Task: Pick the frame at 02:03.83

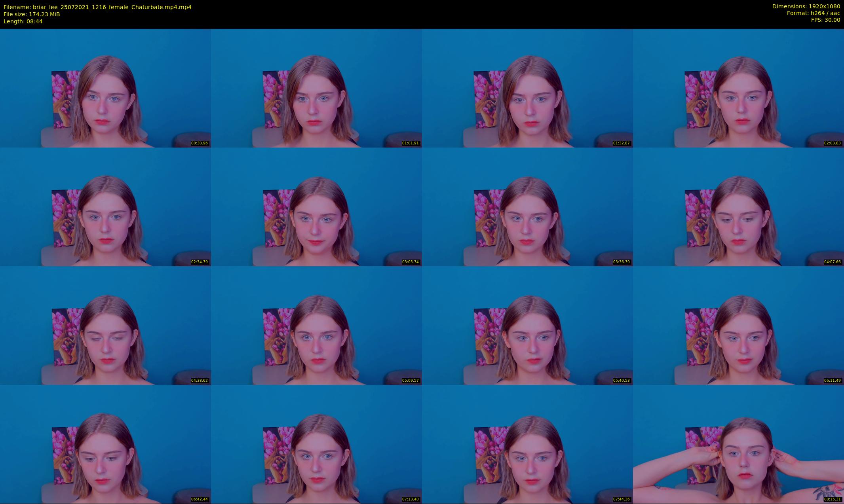Action: tap(738, 88)
